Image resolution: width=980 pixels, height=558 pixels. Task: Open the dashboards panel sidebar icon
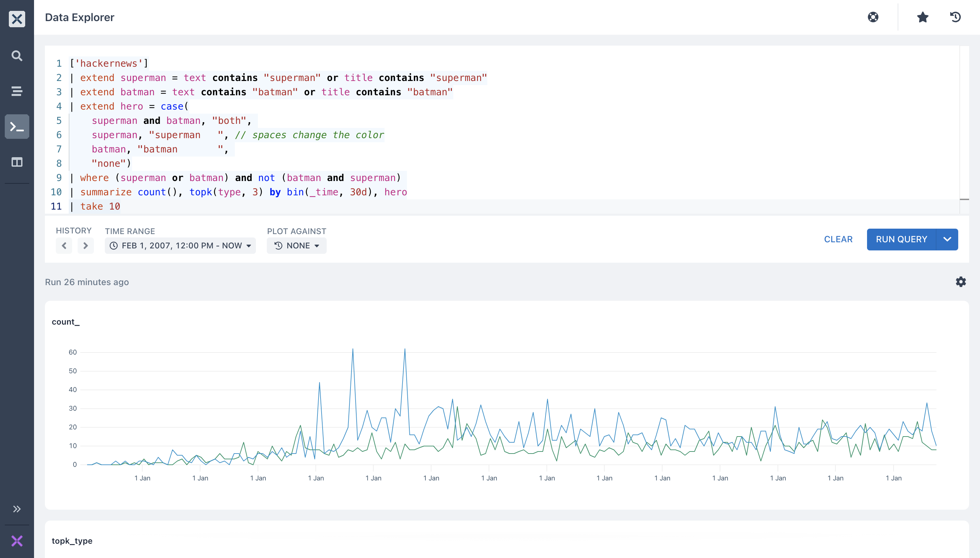(x=17, y=162)
